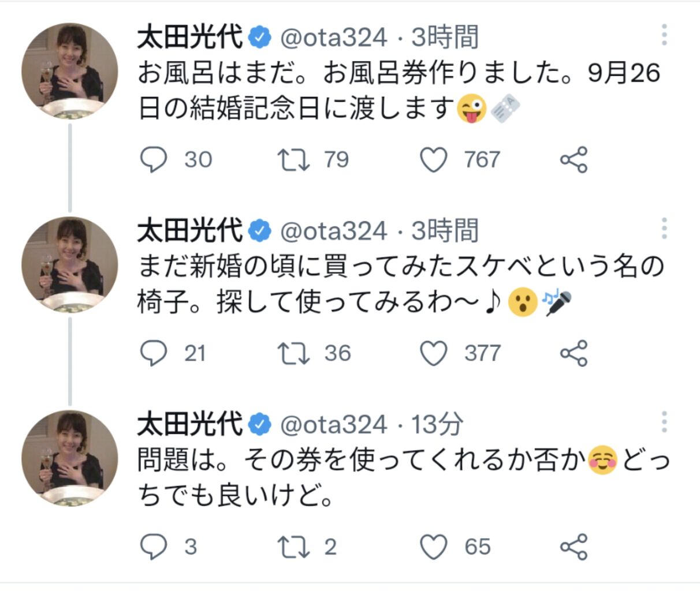Screen dimensions: 700x591
Task: Reply to the お風呂券 tweet
Action: click(153, 160)
